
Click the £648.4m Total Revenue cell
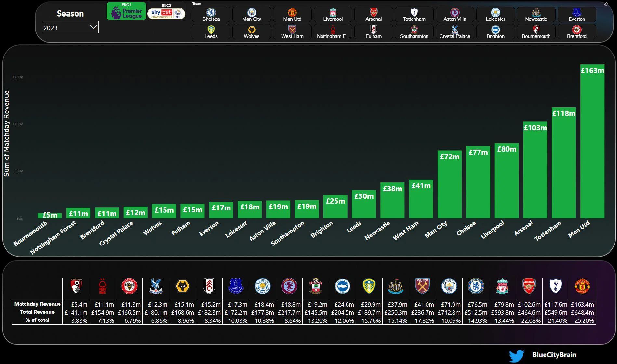[582, 312]
